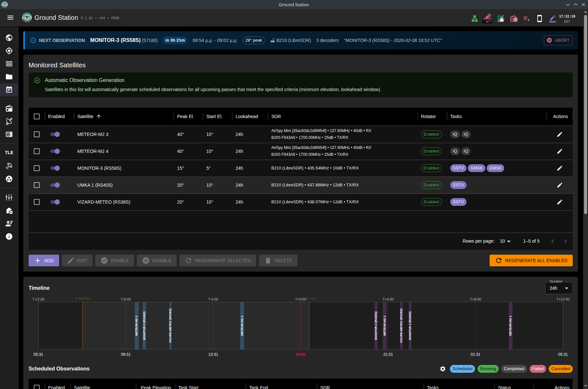Select the satellite tracking target icon

click(x=9, y=51)
